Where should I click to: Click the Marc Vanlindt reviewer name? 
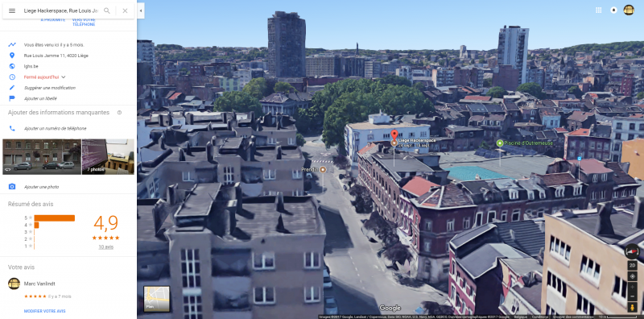click(39, 284)
